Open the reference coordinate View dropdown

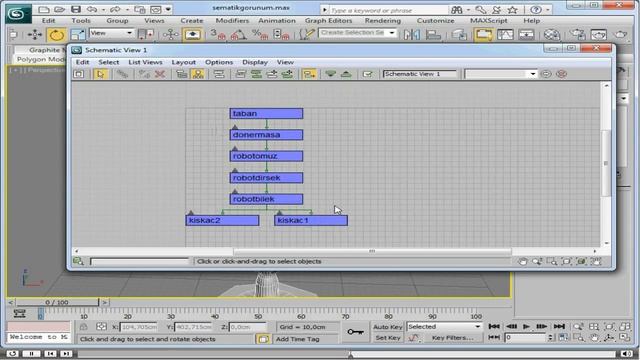(111, 33)
